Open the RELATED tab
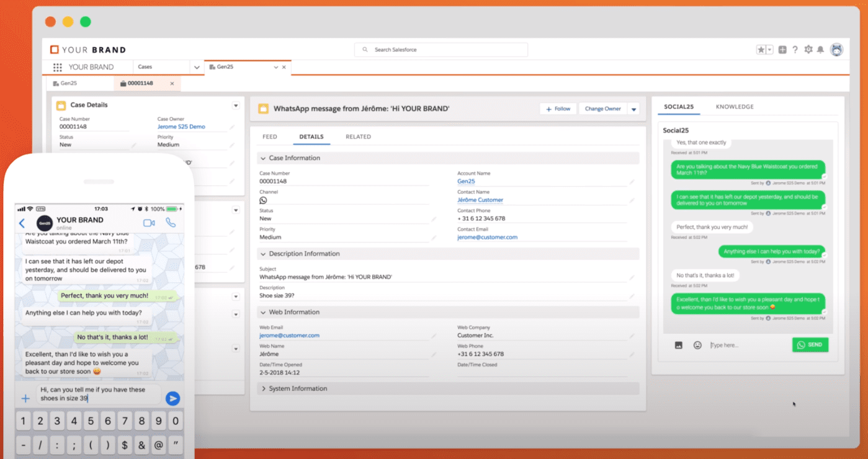The height and width of the screenshot is (459, 868). [x=358, y=136]
